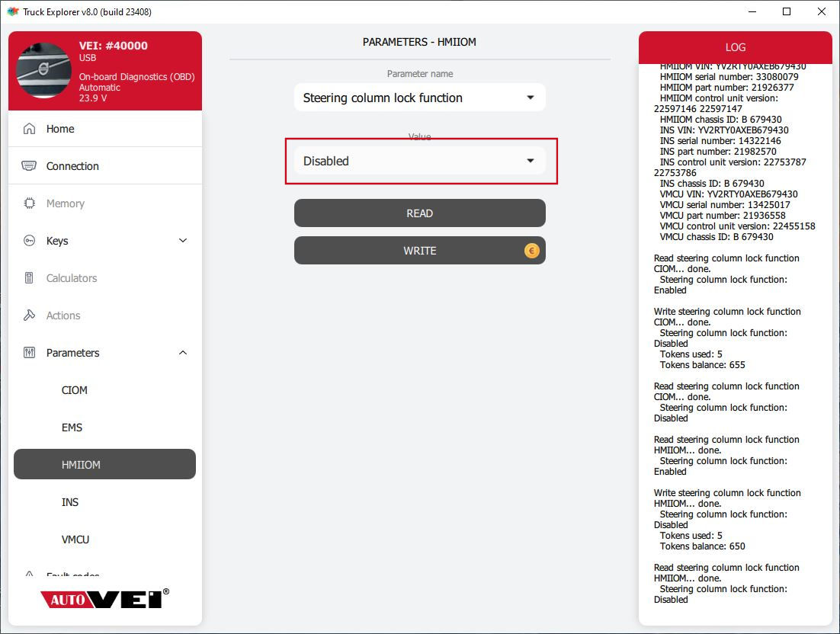The width and height of the screenshot is (840, 634).
Task: Close the Truck Explorer window
Action: pos(821,11)
